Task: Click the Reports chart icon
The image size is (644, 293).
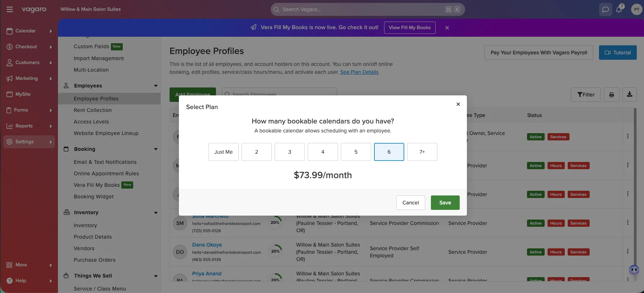Action: (10, 126)
